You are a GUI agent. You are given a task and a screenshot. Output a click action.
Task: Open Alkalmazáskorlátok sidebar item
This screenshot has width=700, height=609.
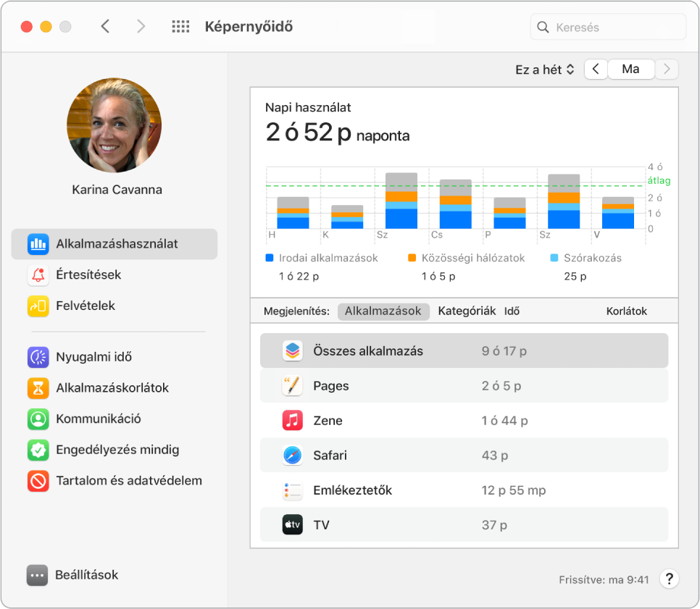coord(114,388)
